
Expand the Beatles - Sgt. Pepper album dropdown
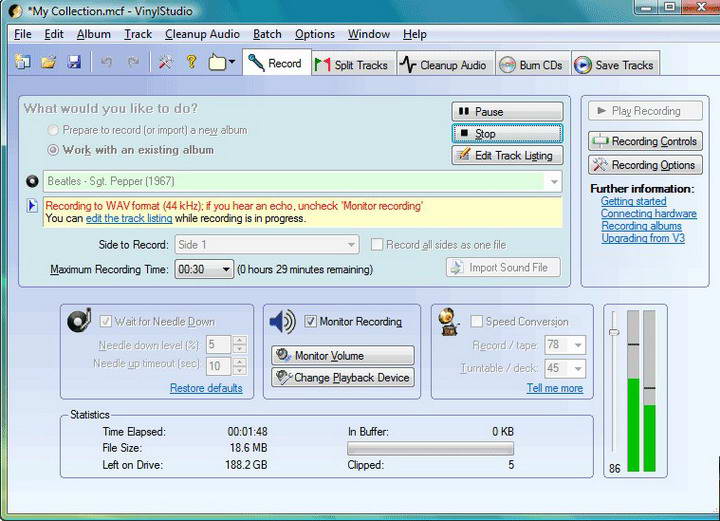pos(553,182)
